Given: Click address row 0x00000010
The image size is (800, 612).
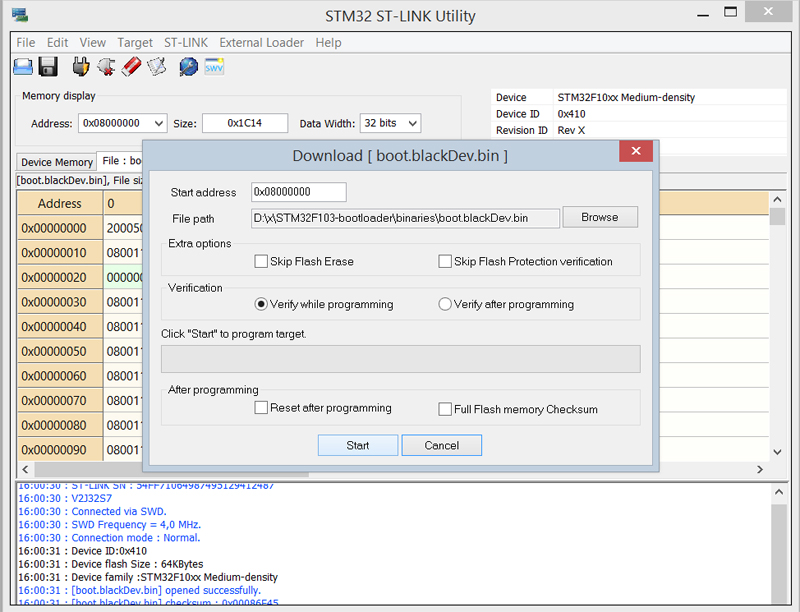Looking at the screenshot, I should point(60,253).
